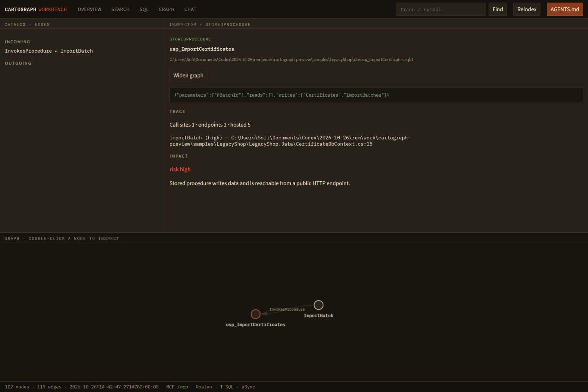Open the SQL tab
This screenshot has height=392, width=588.
pyautogui.click(x=144, y=9)
